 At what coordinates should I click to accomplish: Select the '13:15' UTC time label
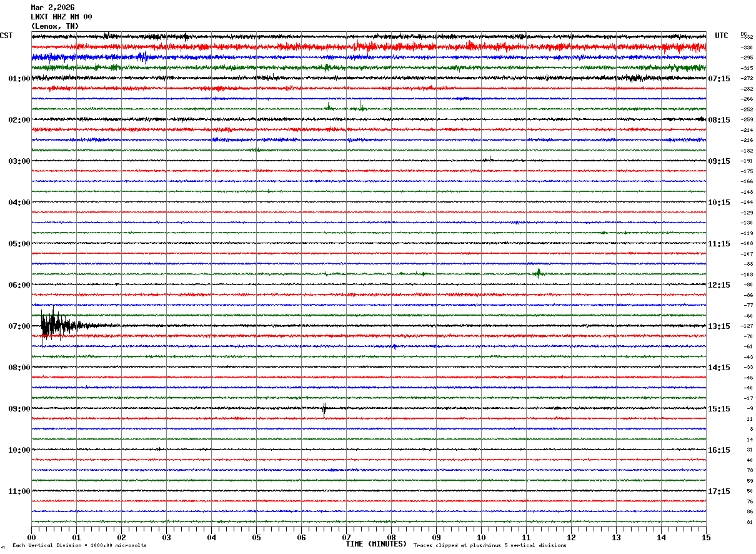click(719, 326)
